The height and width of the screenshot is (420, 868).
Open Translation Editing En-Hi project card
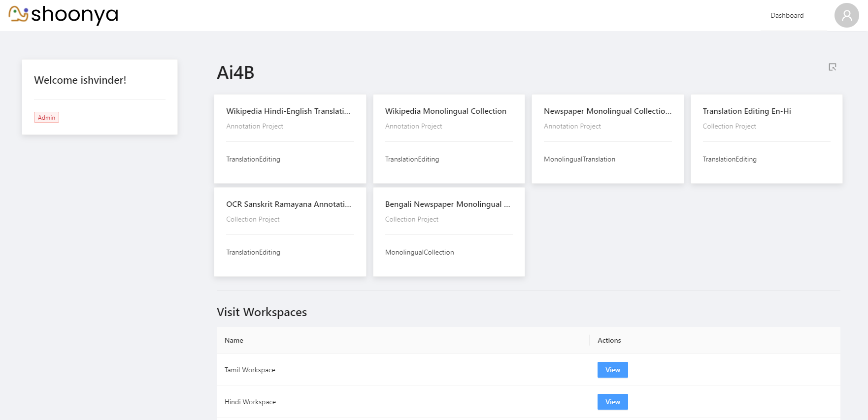tap(767, 139)
